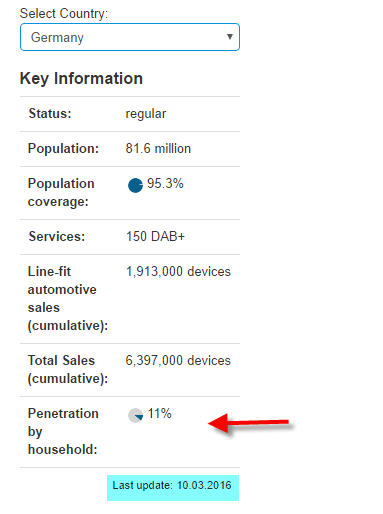Click the 95.3% coverage value

tap(165, 183)
